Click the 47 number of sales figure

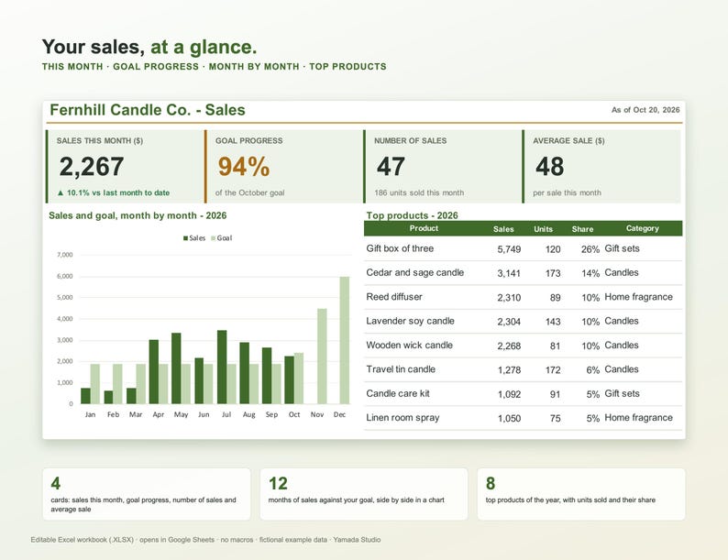(391, 166)
